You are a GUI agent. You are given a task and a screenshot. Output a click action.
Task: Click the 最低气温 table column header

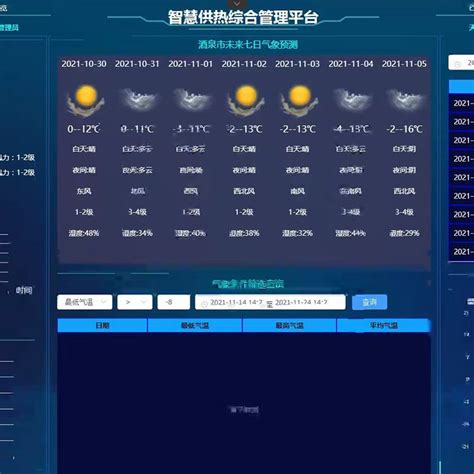pos(195,325)
